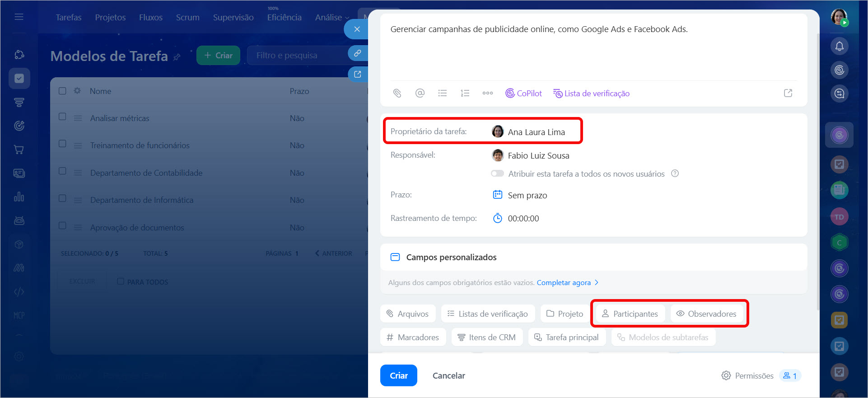
Task: Open the Prazo date picker 'Sem prazo'
Action: 527,195
